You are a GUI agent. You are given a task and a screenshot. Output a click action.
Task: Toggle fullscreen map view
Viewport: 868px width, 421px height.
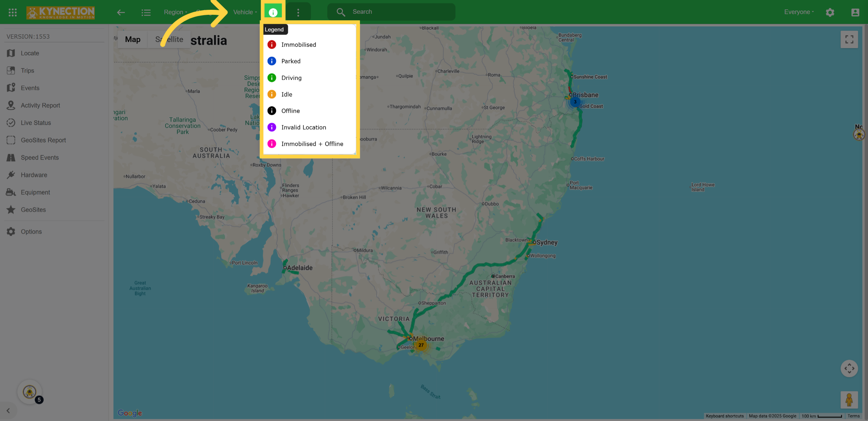tap(849, 39)
